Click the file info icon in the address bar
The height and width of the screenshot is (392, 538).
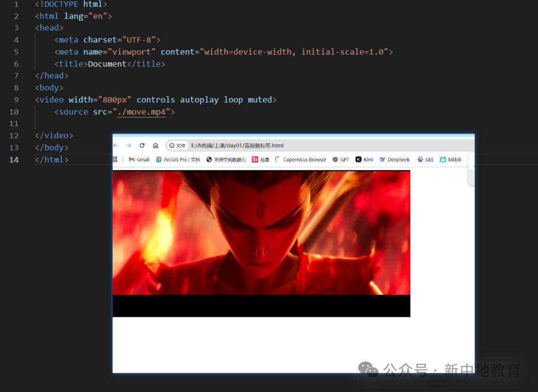172,145
